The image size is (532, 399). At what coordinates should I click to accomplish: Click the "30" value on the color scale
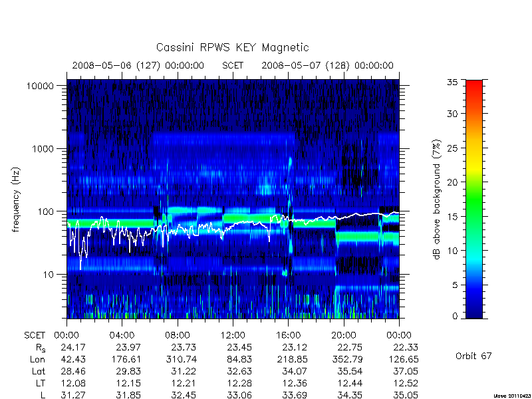(452, 114)
